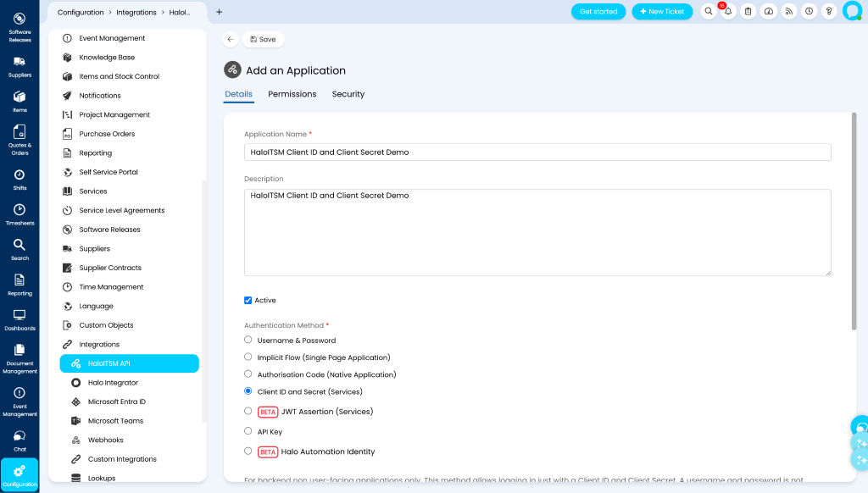The image size is (868, 493).
Task: Create a New Ticket
Action: pos(662,12)
